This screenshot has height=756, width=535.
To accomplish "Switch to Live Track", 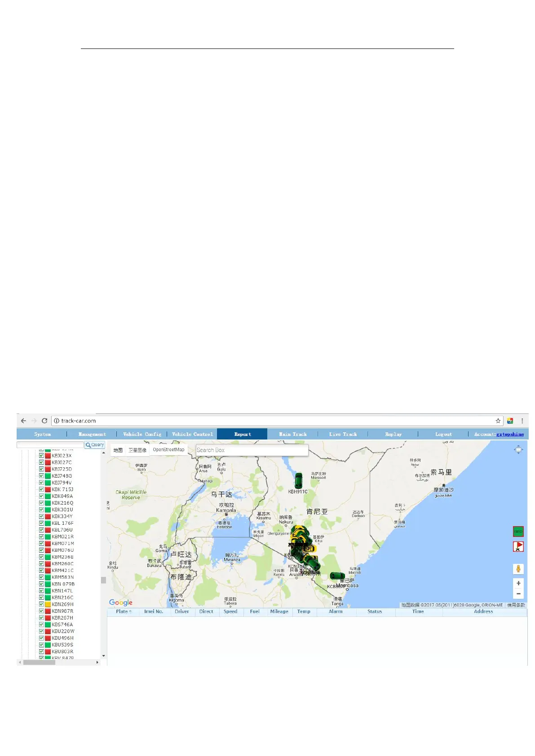I will pyautogui.click(x=343, y=434).
